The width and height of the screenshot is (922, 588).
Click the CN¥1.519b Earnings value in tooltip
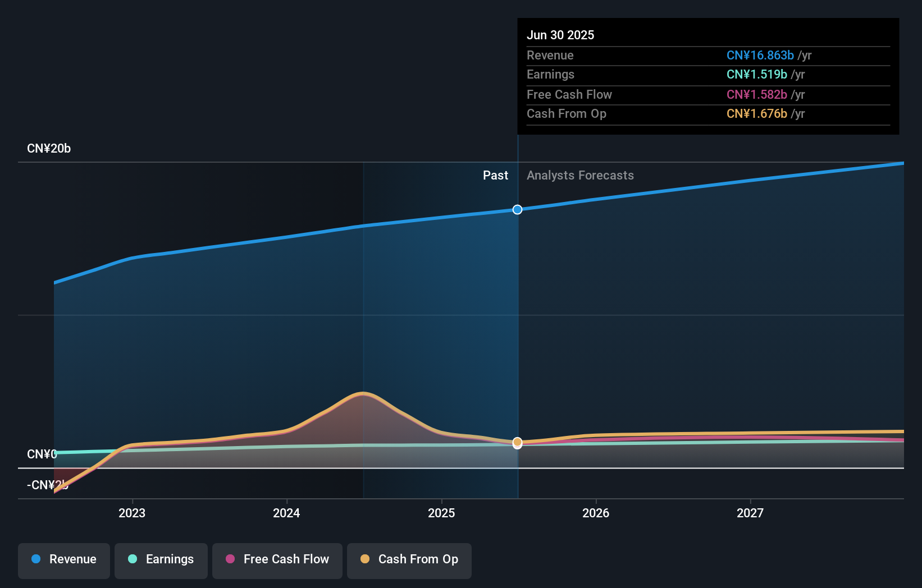click(x=756, y=74)
